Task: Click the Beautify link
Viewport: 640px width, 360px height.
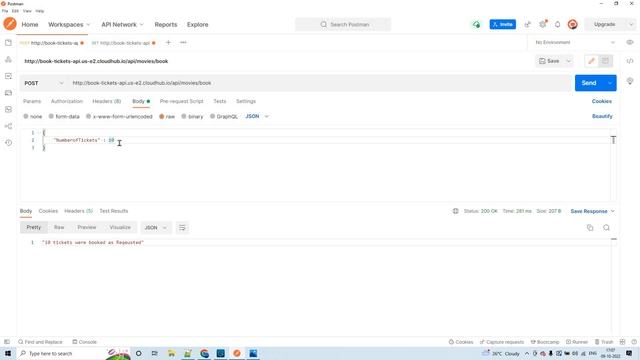Action: [602, 116]
